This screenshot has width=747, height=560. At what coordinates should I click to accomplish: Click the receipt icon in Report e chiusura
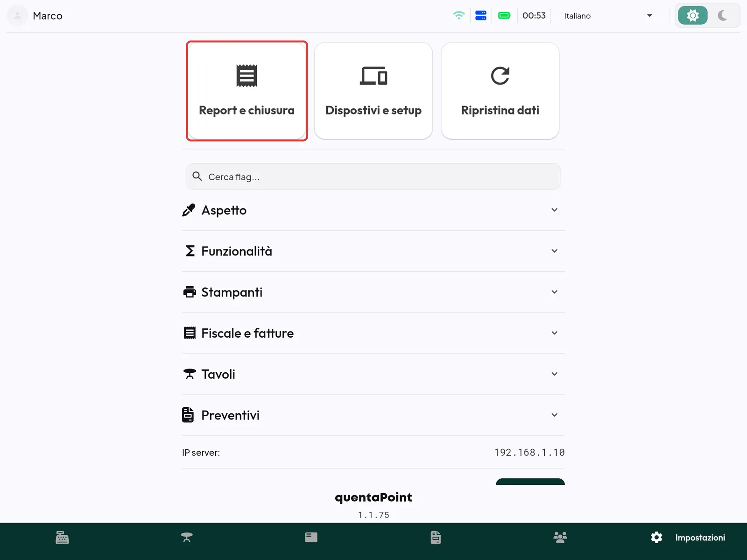[247, 76]
